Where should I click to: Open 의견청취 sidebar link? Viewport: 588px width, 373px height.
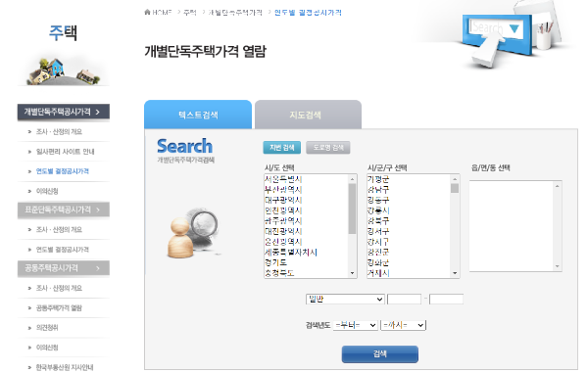point(47,328)
